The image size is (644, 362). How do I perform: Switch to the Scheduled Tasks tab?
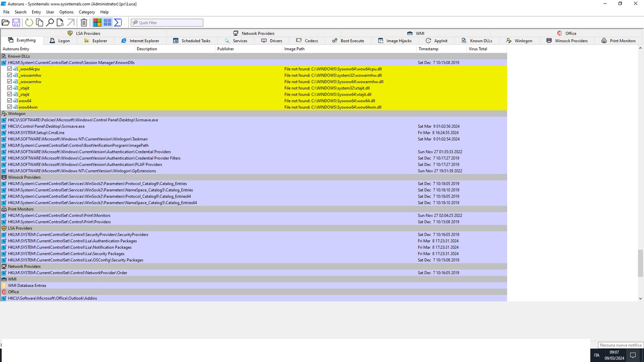192,41
